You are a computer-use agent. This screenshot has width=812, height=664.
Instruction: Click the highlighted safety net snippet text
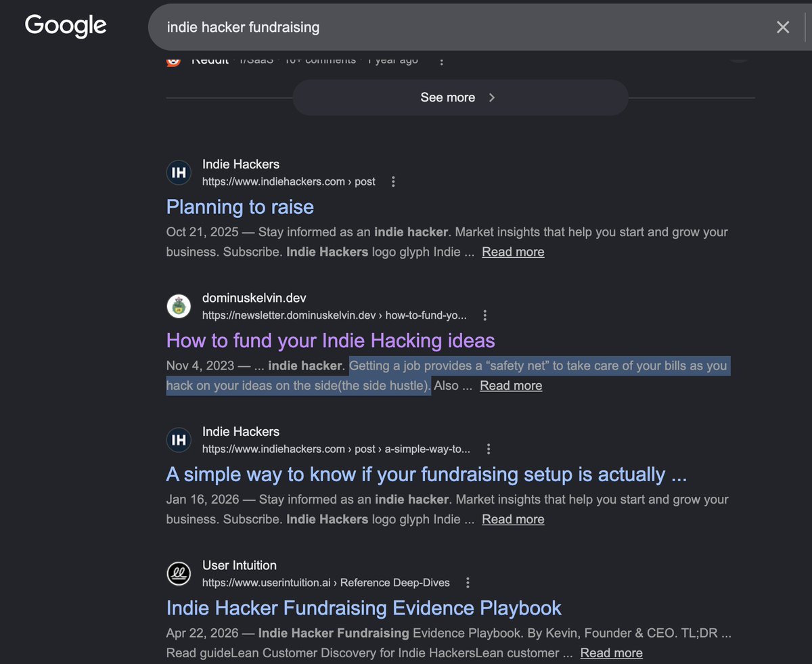448,375
